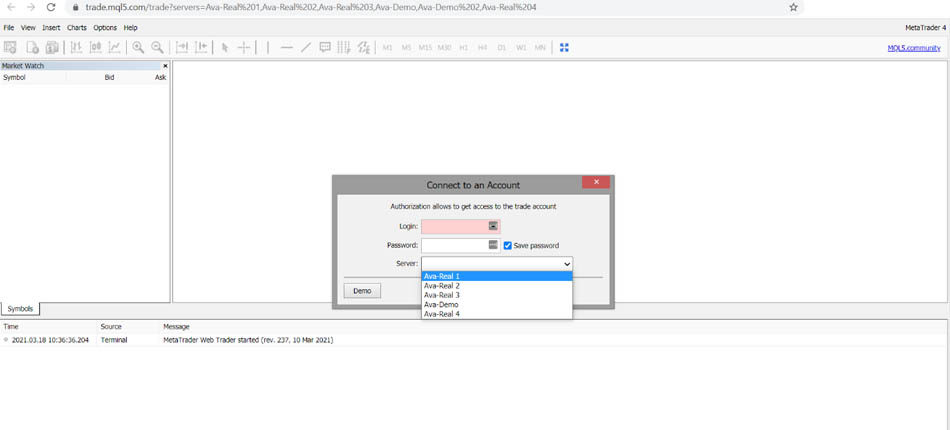Toggle chart shift icon

(x=201, y=47)
